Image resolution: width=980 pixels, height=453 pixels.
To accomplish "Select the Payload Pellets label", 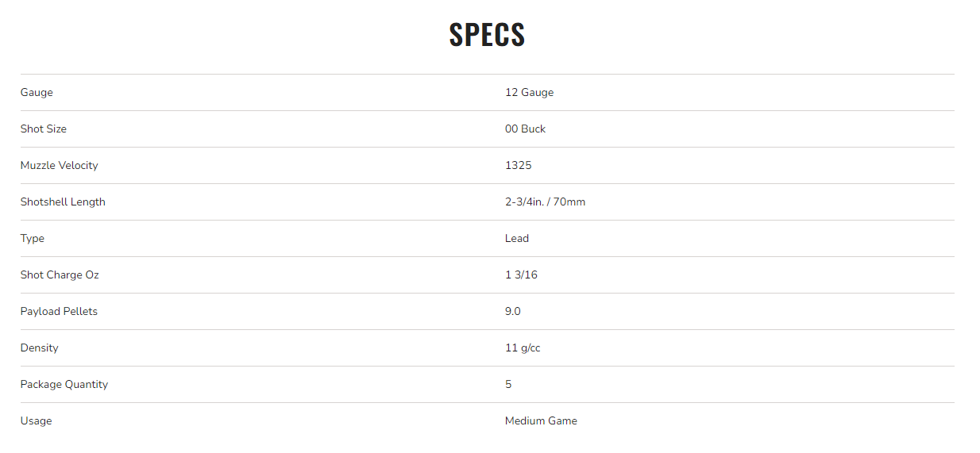I will coord(59,311).
